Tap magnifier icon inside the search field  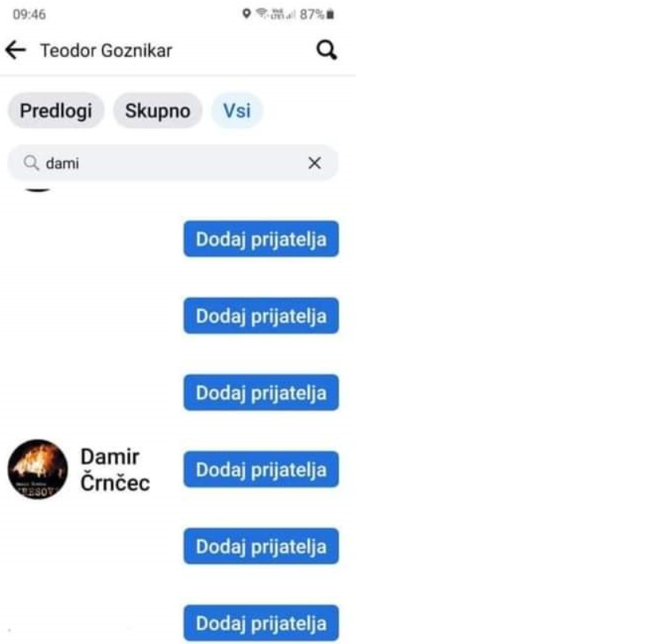point(31,163)
